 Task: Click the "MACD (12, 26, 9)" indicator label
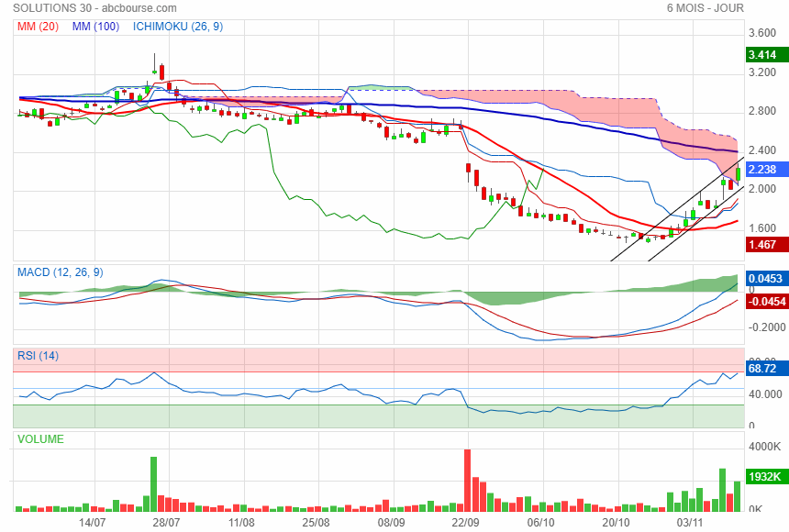pos(61,272)
